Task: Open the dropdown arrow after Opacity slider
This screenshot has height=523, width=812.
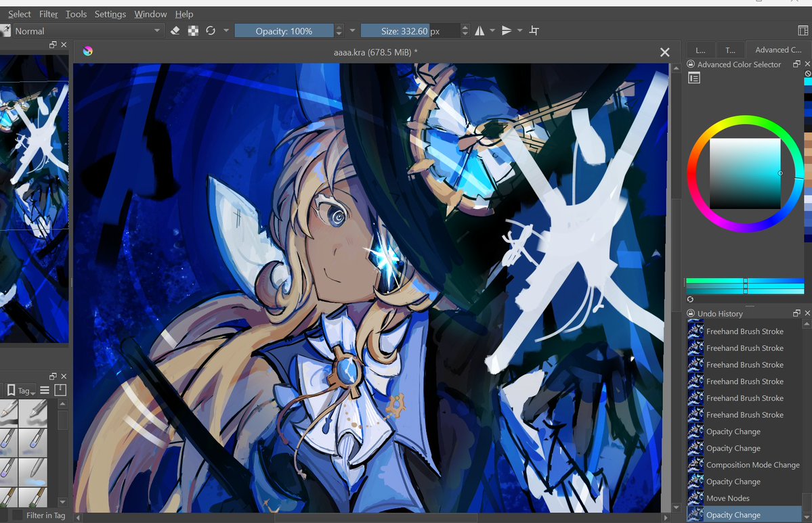Action: pyautogui.click(x=353, y=30)
